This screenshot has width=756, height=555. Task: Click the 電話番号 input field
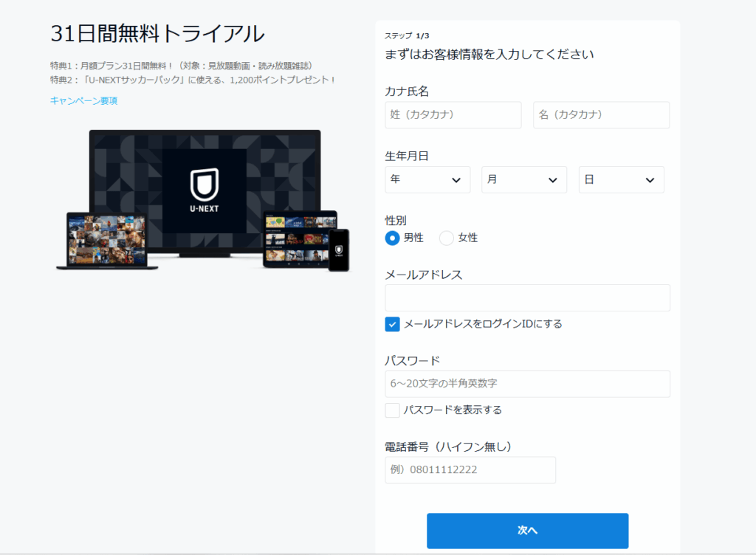click(x=470, y=469)
